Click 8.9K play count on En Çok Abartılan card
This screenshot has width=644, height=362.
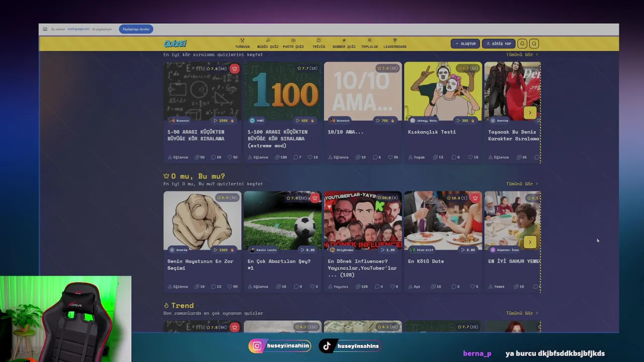click(x=307, y=250)
